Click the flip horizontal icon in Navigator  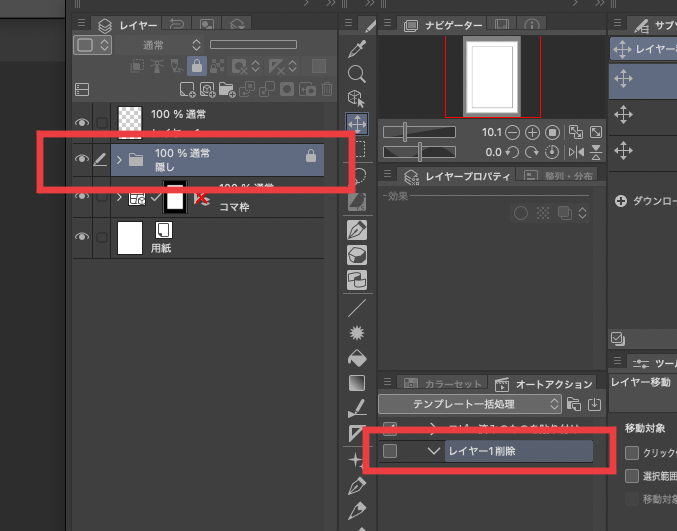point(576,152)
